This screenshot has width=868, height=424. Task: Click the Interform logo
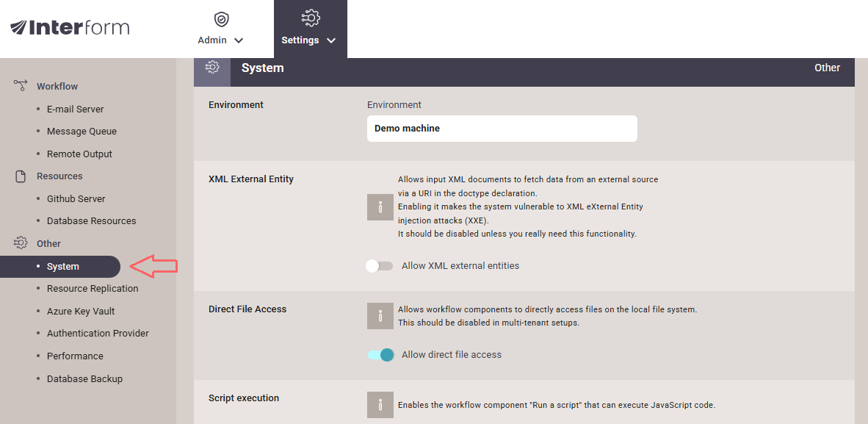(70, 28)
